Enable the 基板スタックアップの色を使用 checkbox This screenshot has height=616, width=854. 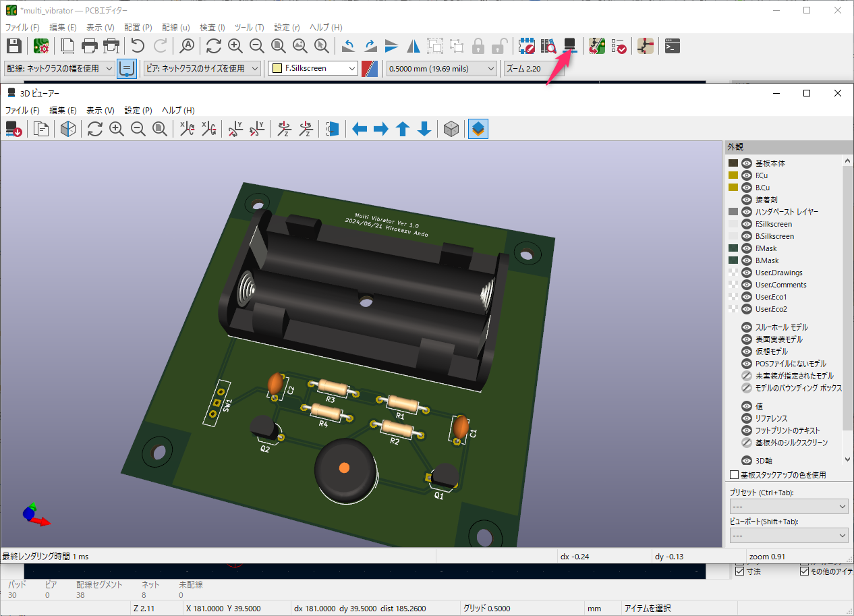734,474
